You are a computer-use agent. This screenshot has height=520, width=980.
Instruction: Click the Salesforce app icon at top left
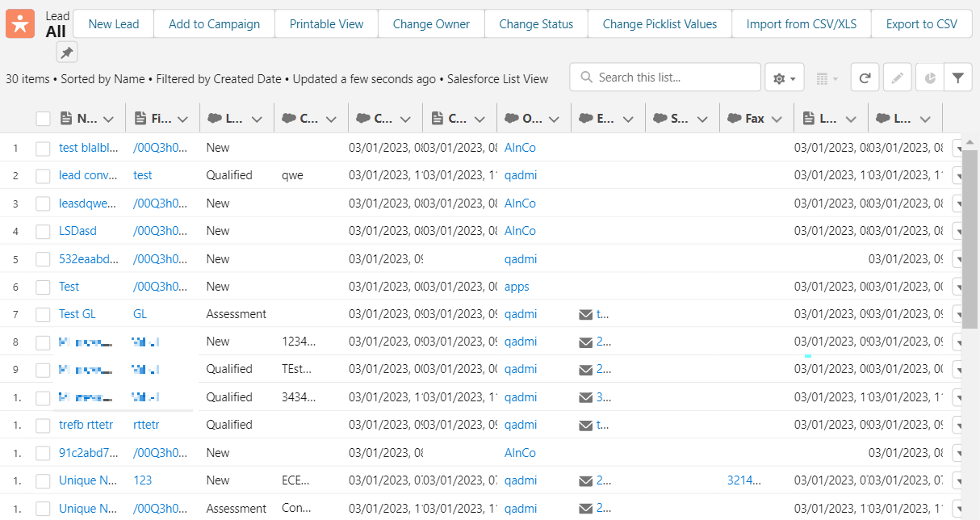[x=19, y=23]
